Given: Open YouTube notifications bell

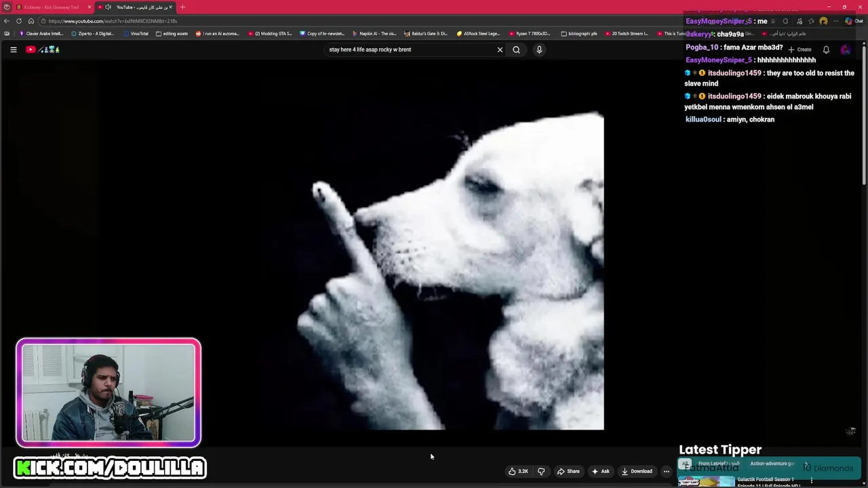Looking at the screenshot, I should coord(826,49).
